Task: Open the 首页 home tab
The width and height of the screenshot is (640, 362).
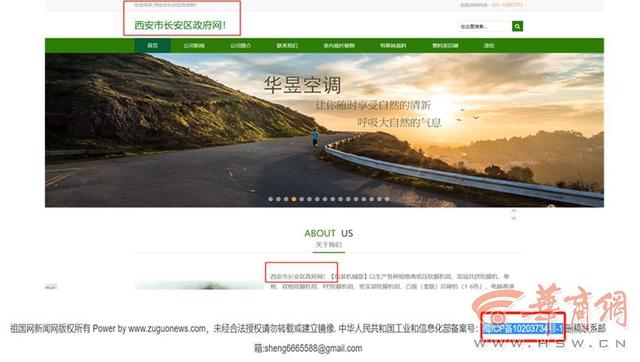Action: click(153, 45)
